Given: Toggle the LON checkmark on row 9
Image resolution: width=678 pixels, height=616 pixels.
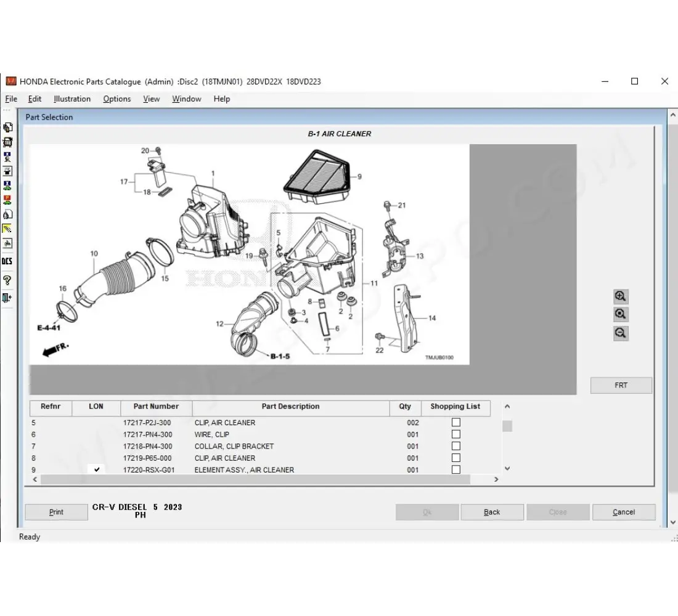Looking at the screenshot, I should click(96, 469).
